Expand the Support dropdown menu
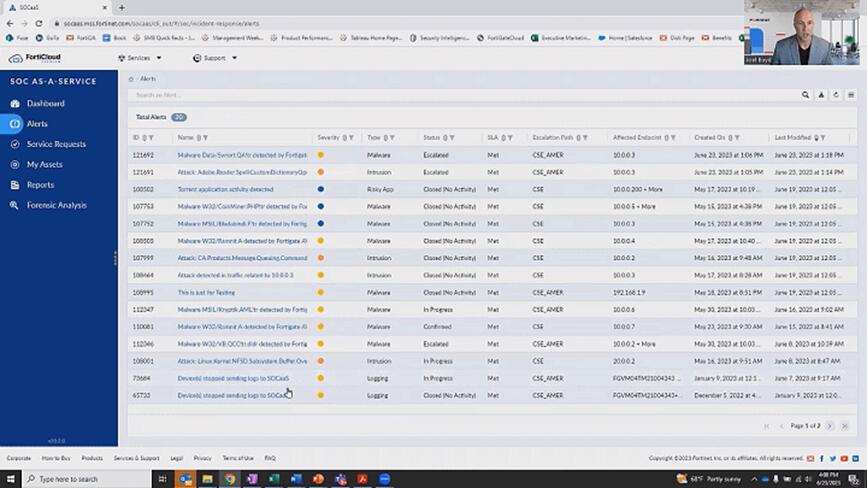This screenshot has width=867, height=488. 215,58
